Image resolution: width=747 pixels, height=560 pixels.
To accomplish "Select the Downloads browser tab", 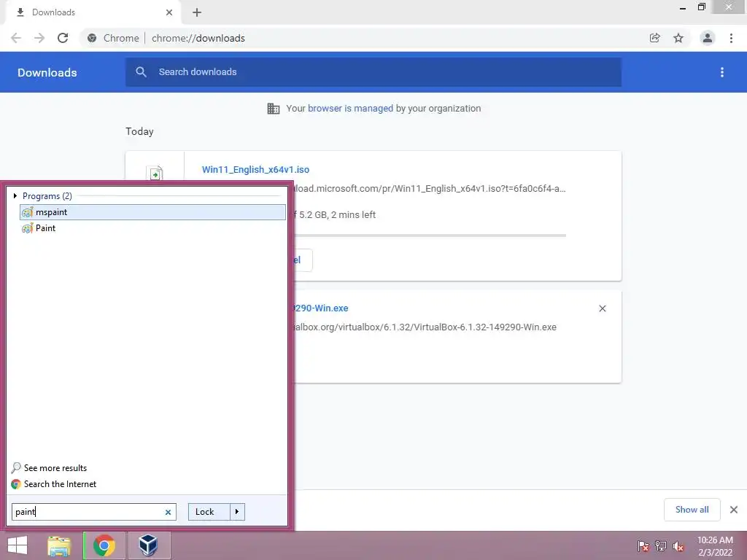I will (x=93, y=12).
